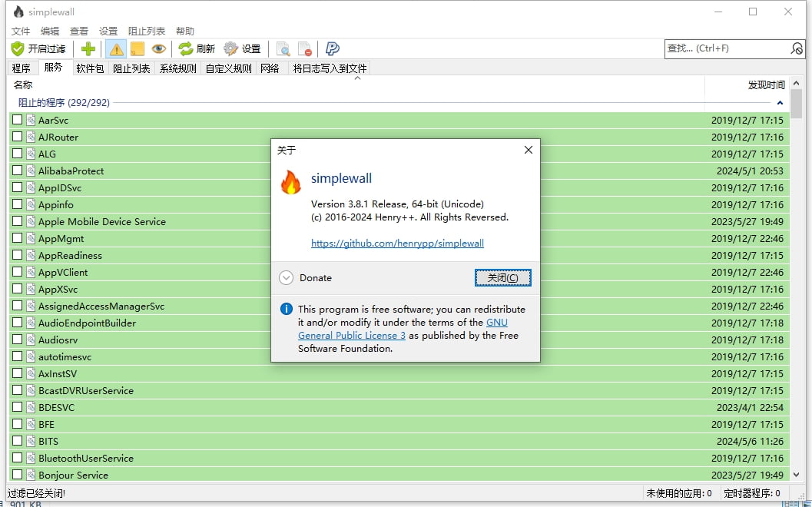Switch to the 程序 tab

point(22,68)
